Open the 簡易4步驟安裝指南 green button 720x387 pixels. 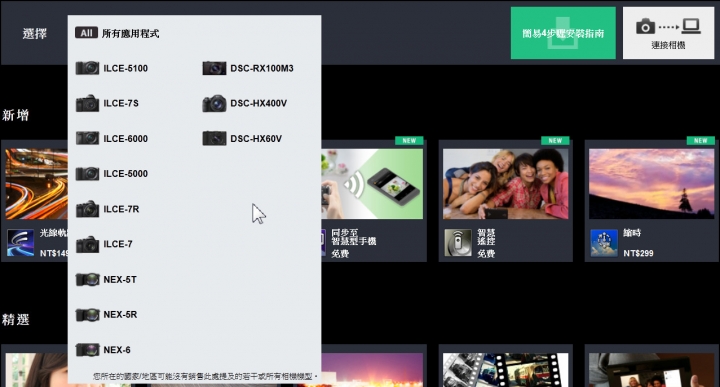(563, 33)
